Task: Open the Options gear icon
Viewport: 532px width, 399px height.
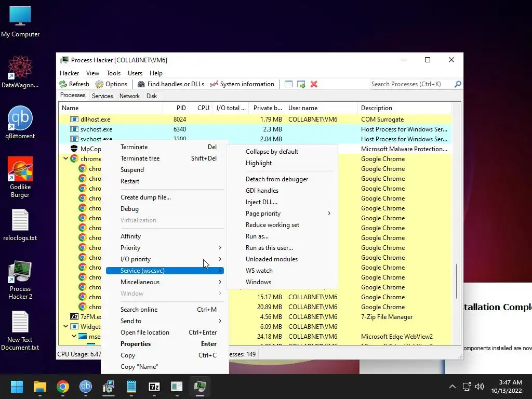Action: (99, 84)
